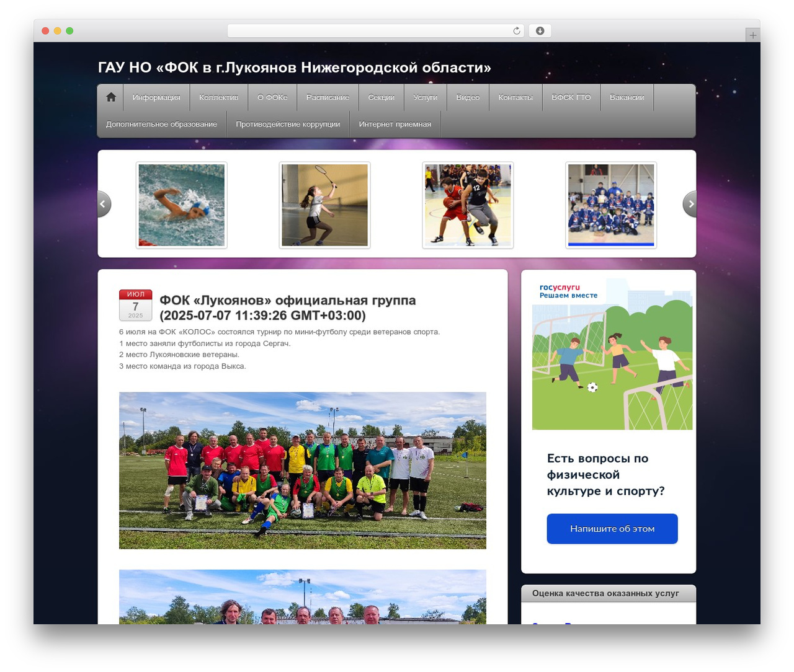Open the badminton player photo thumbnail
Image resolution: width=794 pixels, height=672 pixels.
pos(325,205)
